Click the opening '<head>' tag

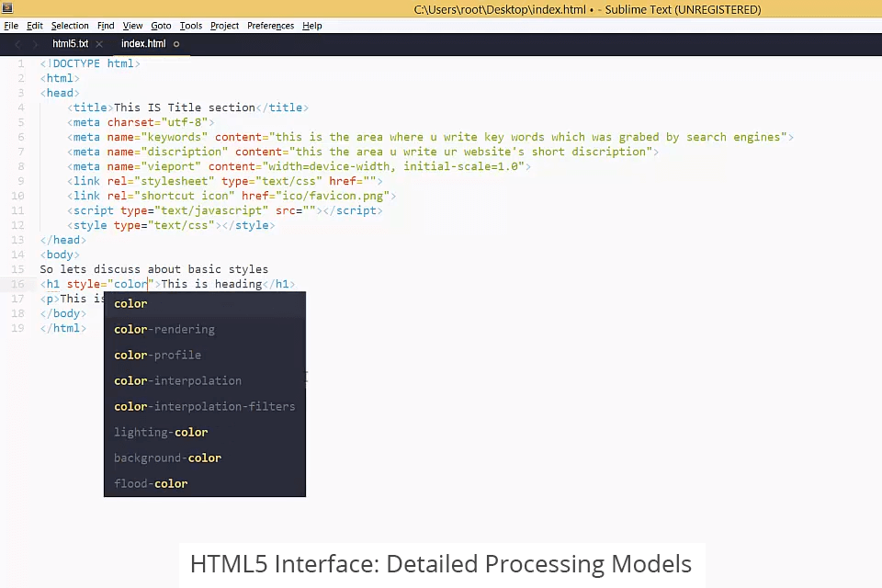(60, 93)
